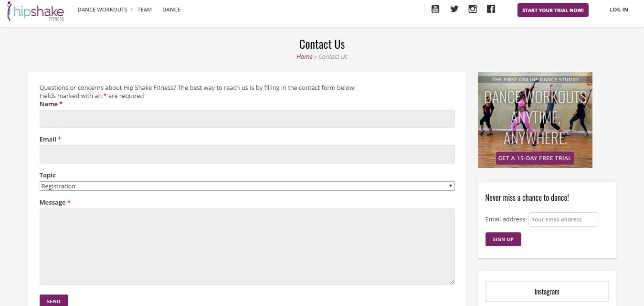Screen dimensions: 644x306
Task: Click the Log In link
Action: tap(619, 10)
